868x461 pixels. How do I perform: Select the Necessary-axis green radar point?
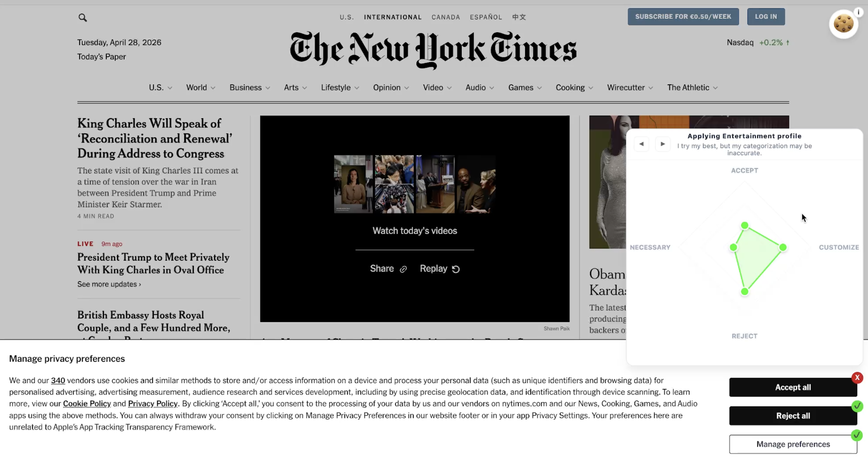click(x=733, y=248)
